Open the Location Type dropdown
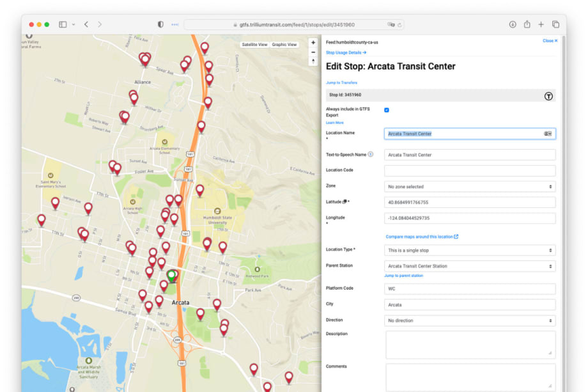 point(468,250)
